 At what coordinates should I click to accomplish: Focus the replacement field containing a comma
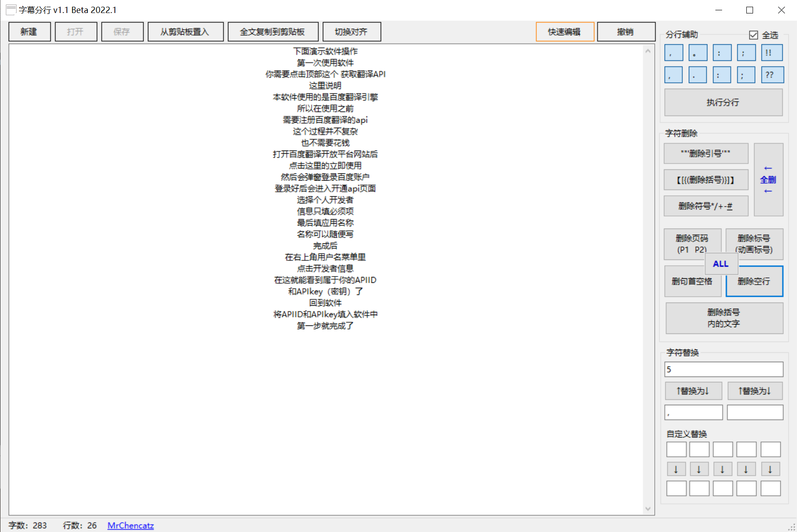[693, 412]
